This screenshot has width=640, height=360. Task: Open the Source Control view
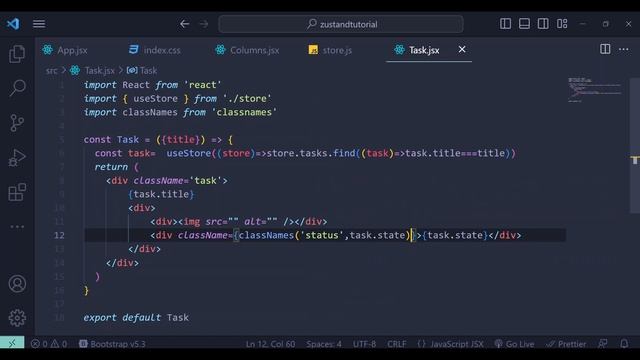click(x=17, y=122)
